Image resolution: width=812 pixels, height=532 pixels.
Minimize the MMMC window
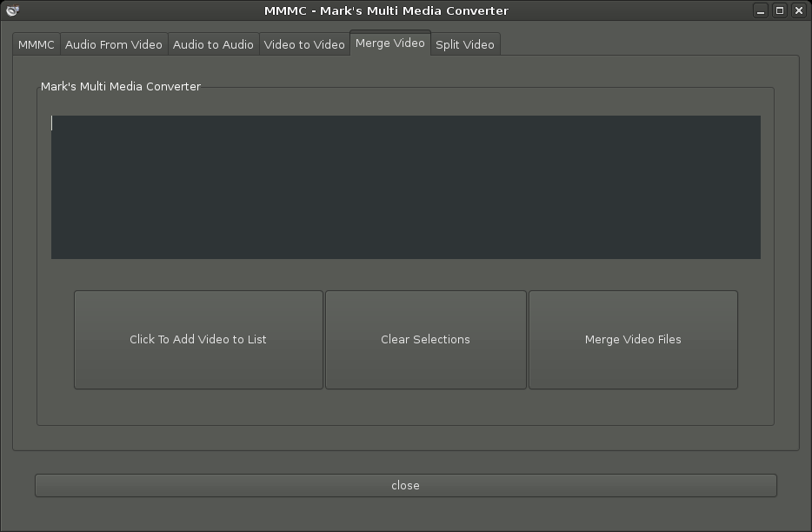(760, 10)
